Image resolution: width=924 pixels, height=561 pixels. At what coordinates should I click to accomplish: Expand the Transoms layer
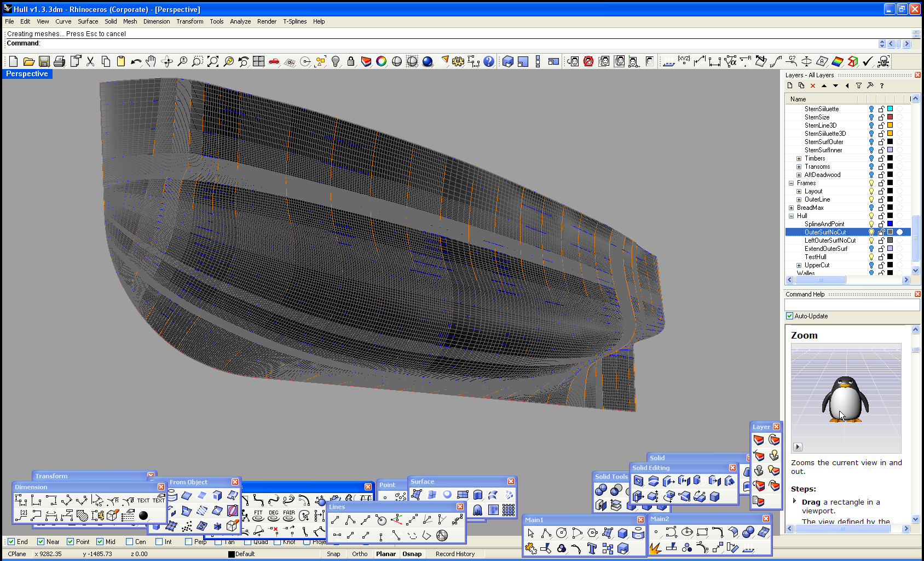pyautogui.click(x=799, y=167)
